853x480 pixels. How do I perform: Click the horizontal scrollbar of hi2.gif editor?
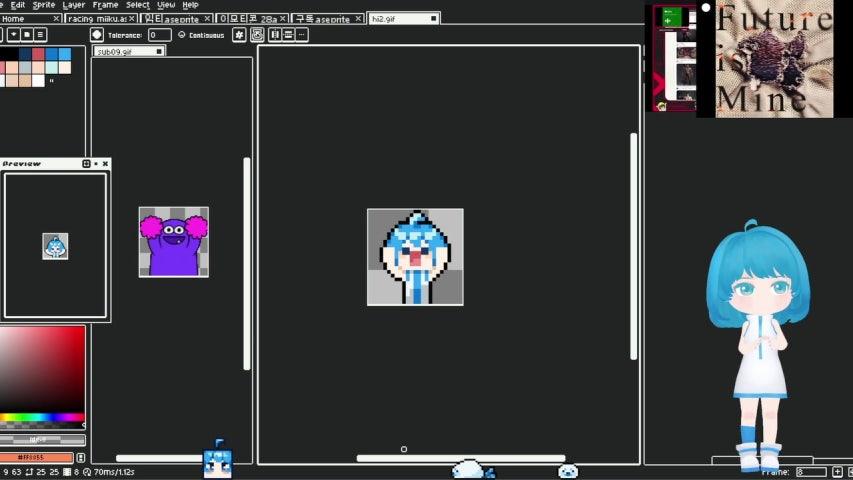pyautogui.click(x=461, y=458)
